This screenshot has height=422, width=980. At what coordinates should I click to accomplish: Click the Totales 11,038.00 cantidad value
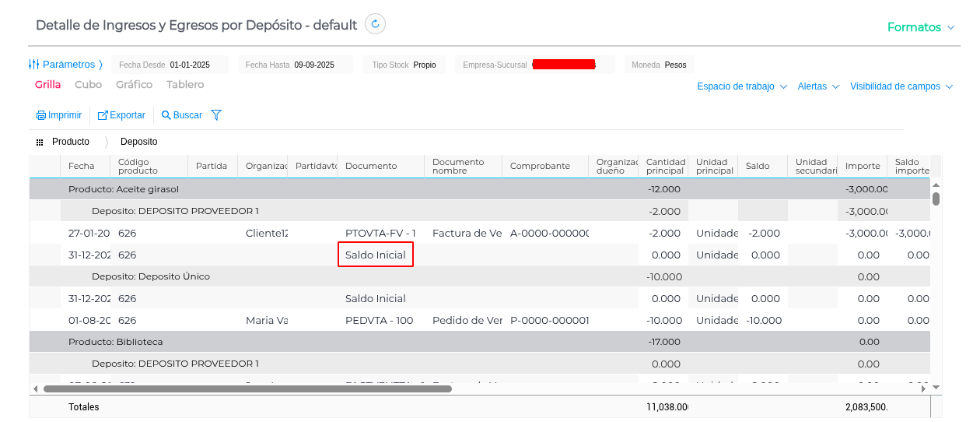pyautogui.click(x=667, y=406)
